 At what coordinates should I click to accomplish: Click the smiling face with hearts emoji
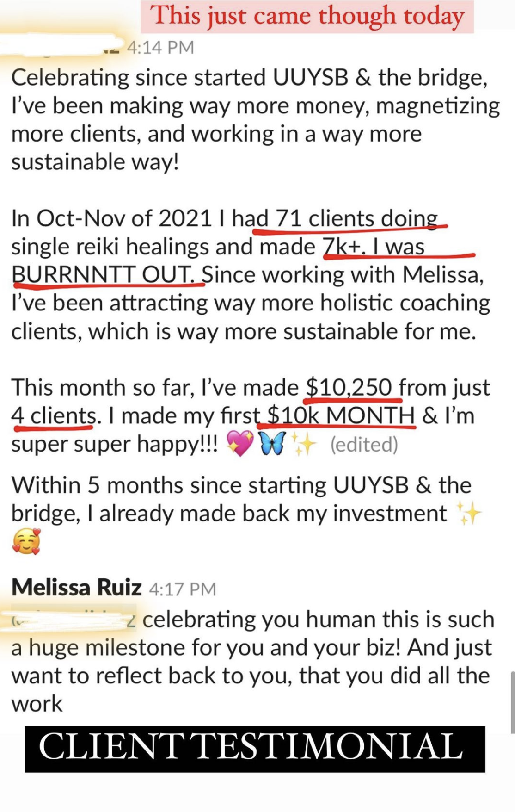(x=27, y=542)
